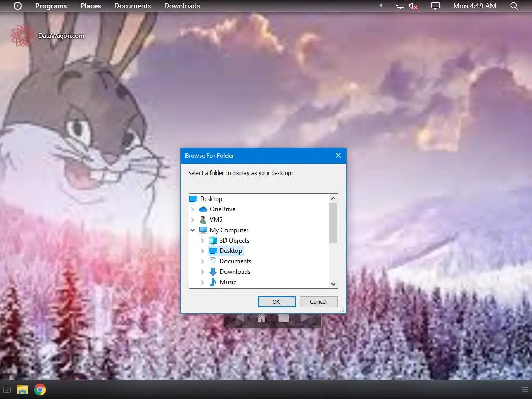Viewport: 532px width, 399px height.
Task: Expand the hidden tray arrow
Action: click(x=381, y=5)
